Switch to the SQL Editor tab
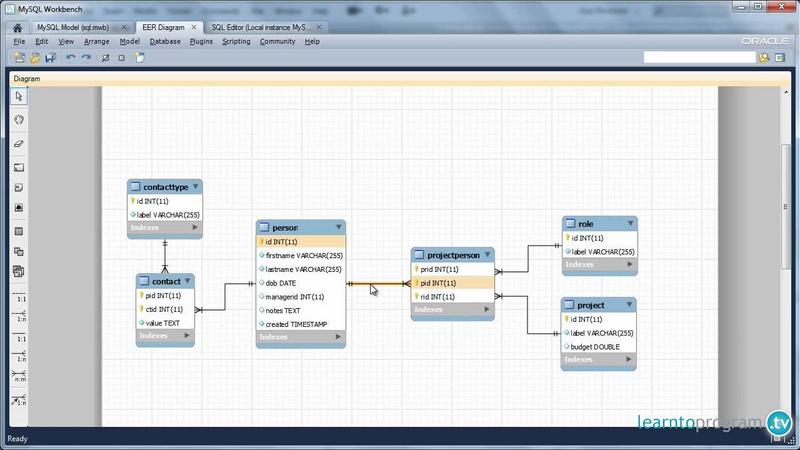Viewport: 800px width, 450px height. 260,27
